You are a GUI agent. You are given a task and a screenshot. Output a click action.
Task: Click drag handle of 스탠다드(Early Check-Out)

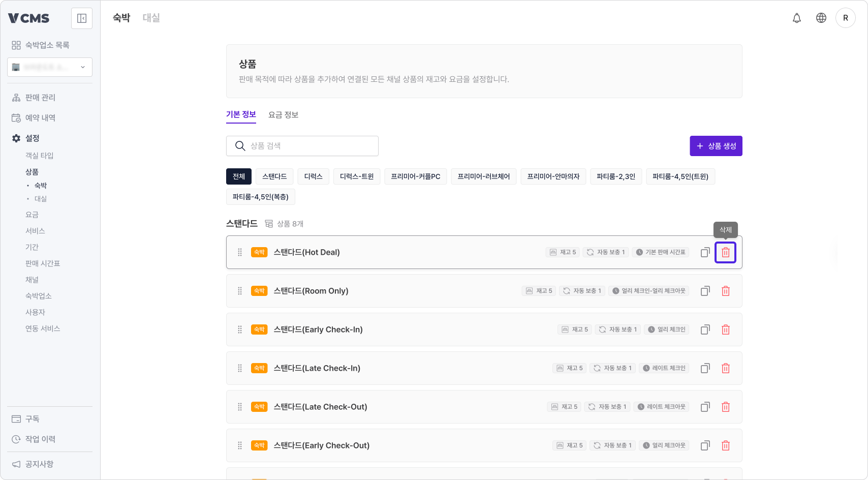click(x=240, y=445)
